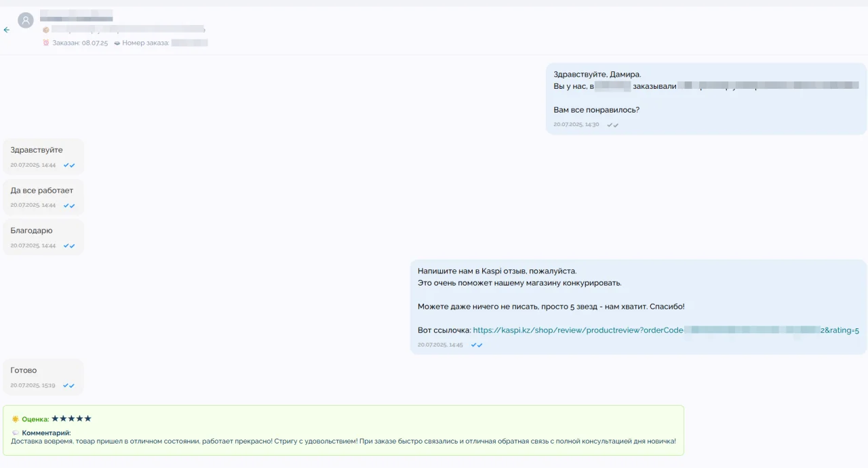Open the customer's profile avatar
Screen dimensions: 868x468
[26, 20]
